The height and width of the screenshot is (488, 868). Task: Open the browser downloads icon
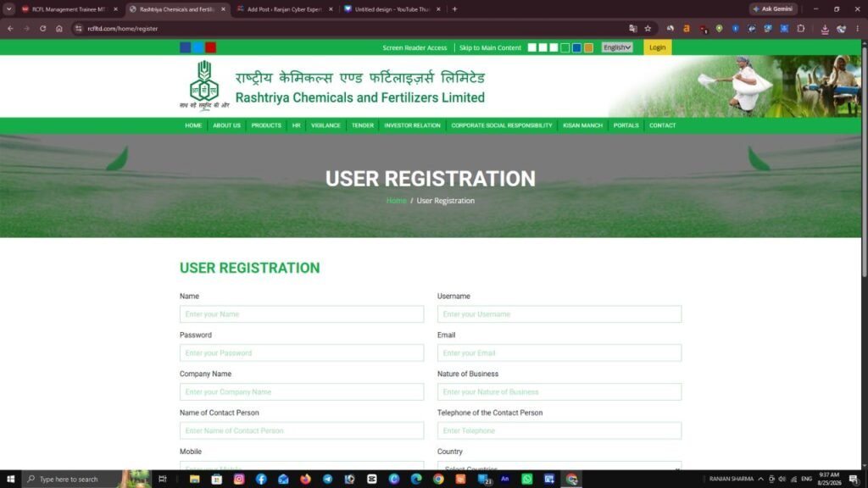[x=825, y=29]
